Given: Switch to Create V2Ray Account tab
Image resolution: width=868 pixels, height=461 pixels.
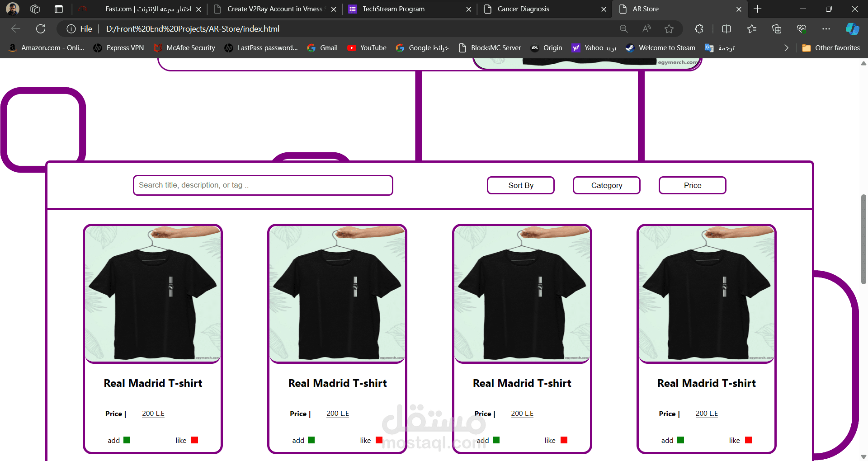Looking at the screenshot, I should (x=275, y=9).
